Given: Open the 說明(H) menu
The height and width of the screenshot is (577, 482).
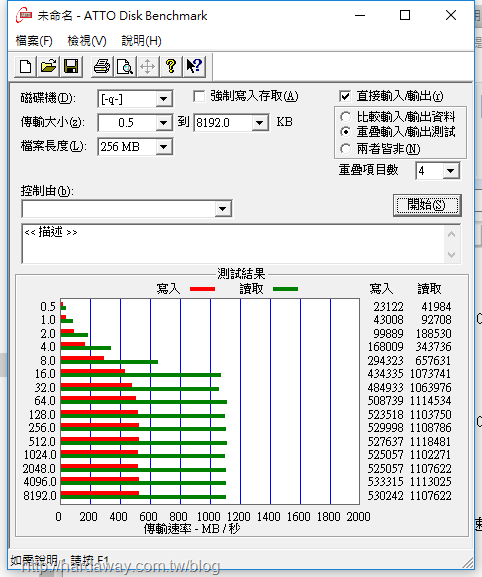Looking at the screenshot, I should (141, 40).
